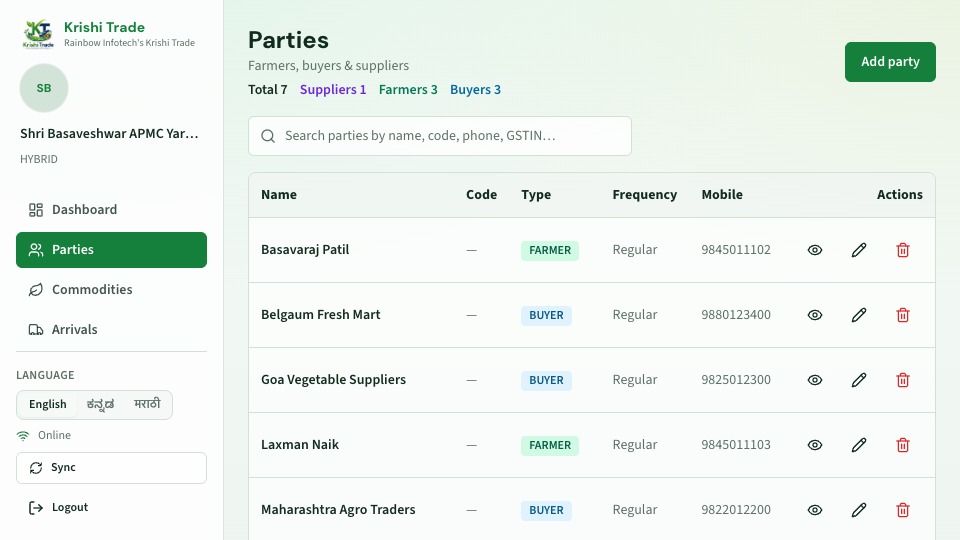View Maharashtra Agro Traders via eye icon
Viewport: 960px width, 540px height.
tap(815, 509)
